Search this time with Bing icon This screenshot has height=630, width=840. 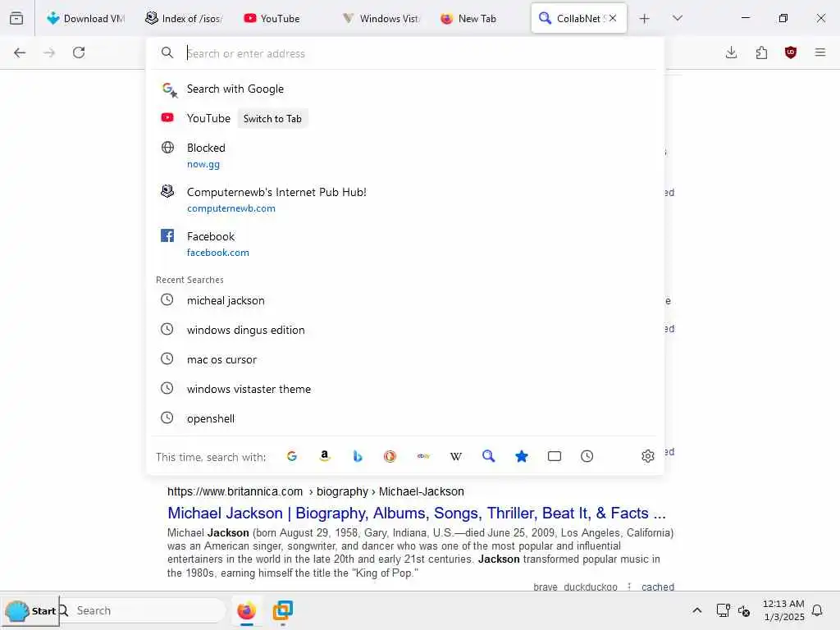pyautogui.click(x=358, y=456)
